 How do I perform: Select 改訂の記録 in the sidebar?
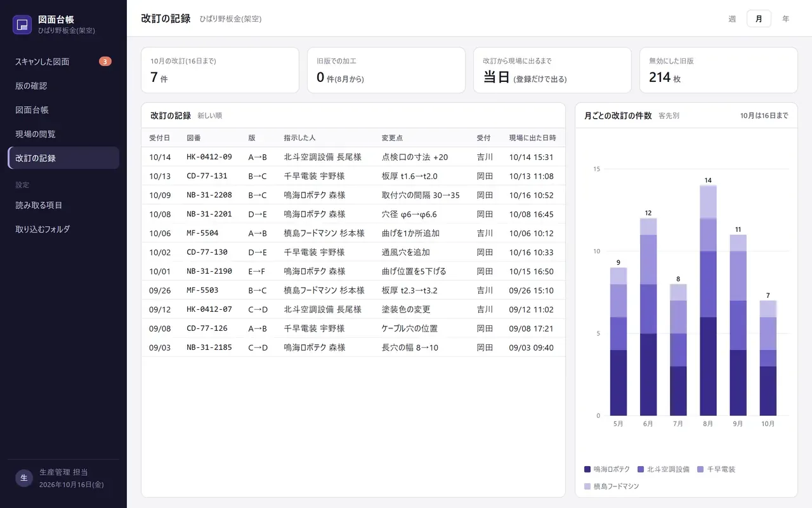(x=63, y=158)
